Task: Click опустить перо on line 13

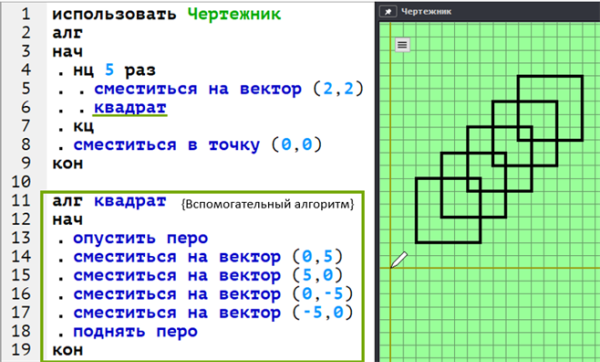Action: coord(140,238)
